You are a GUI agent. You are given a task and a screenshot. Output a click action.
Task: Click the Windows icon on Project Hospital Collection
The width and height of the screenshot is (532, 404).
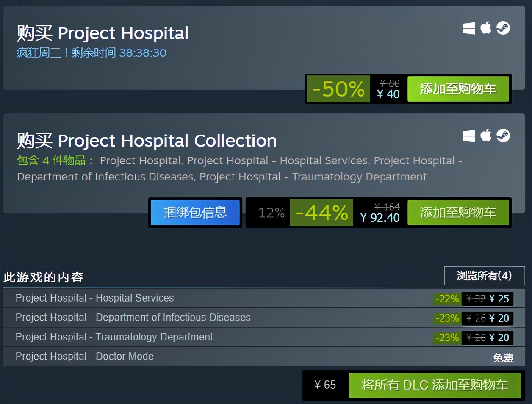click(x=468, y=136)
